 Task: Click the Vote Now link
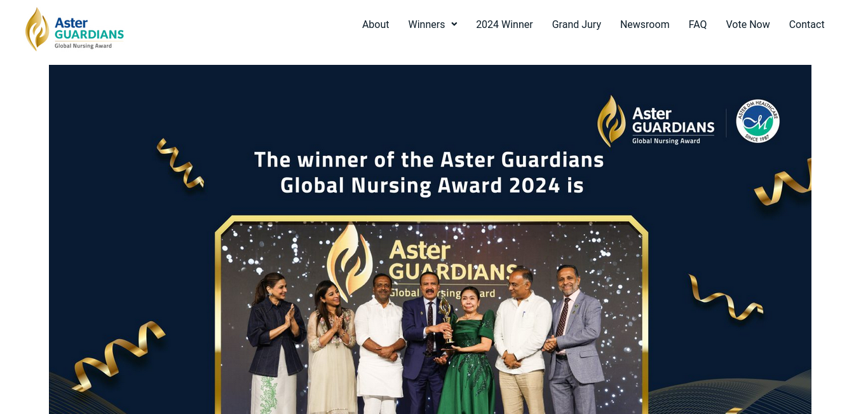pos(748,24)
